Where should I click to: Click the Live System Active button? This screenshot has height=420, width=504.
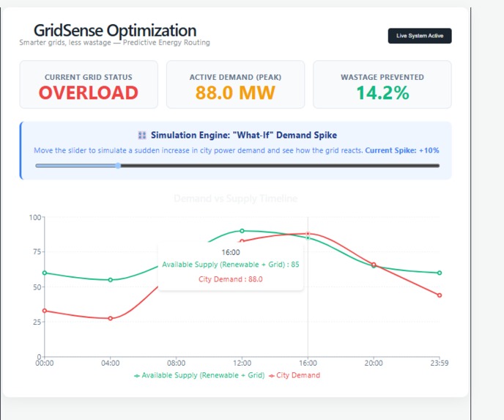point(420,36)
